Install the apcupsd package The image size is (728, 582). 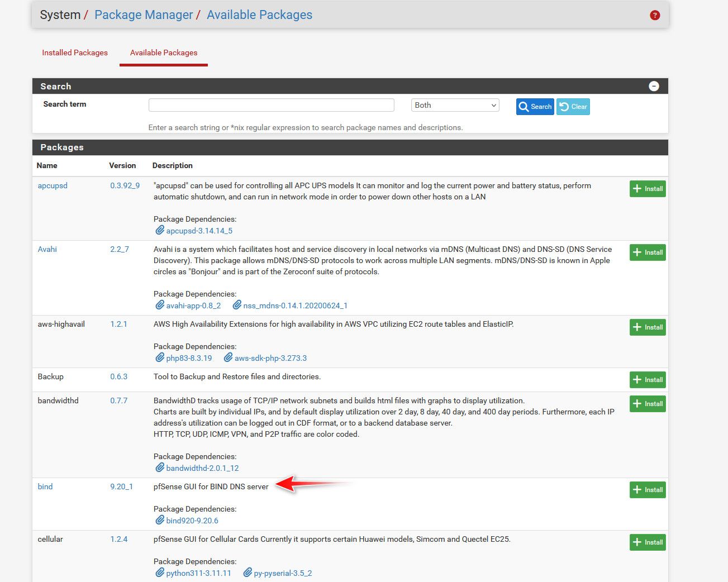pyautogui.click(x=647, y=189)
